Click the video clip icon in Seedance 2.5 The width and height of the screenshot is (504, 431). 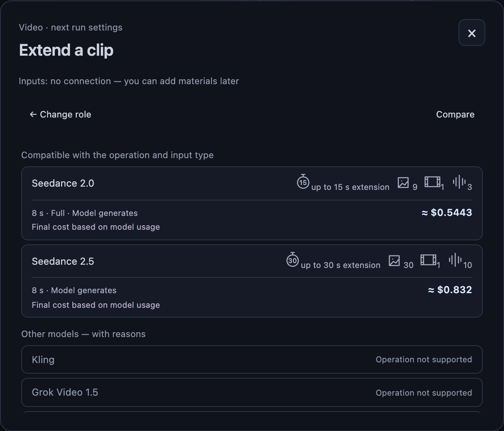coord(428,260)
